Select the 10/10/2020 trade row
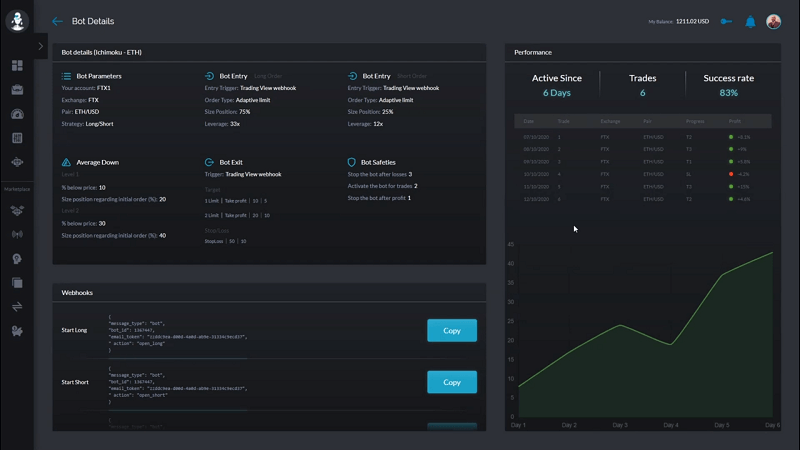The height and width of the screenshot is (450, 800). tap(642, 174)
